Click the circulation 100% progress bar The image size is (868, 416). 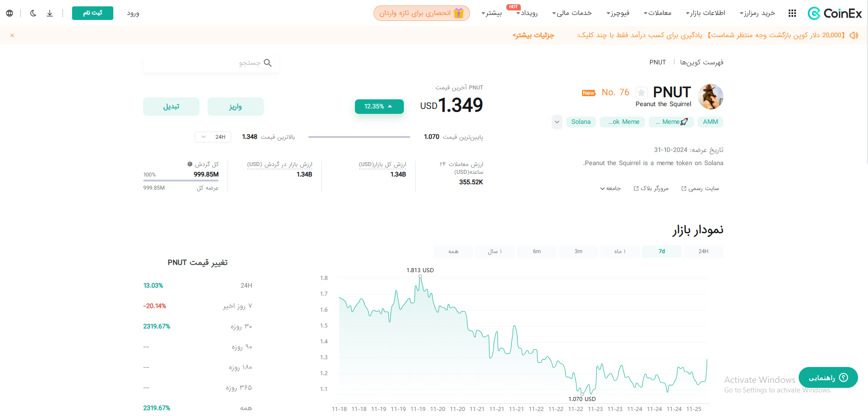tap(181, 181)
